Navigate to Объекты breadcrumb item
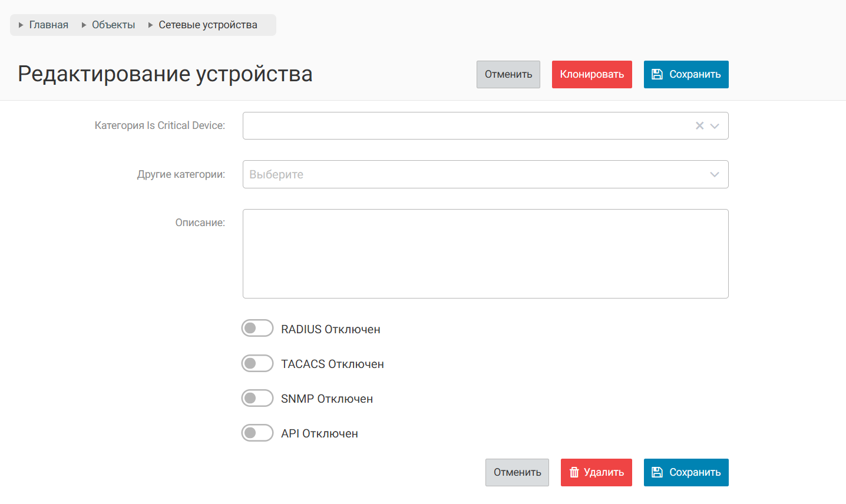The width and height of the screenshot is (846, 504). pos(113,25)
